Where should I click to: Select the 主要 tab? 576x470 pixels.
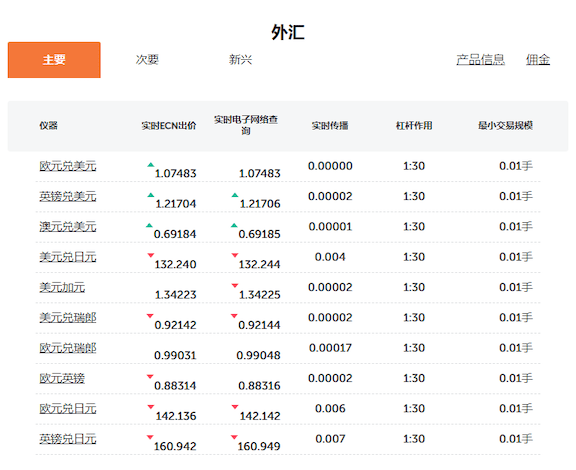pyautogui.click(x=54, y=60)
